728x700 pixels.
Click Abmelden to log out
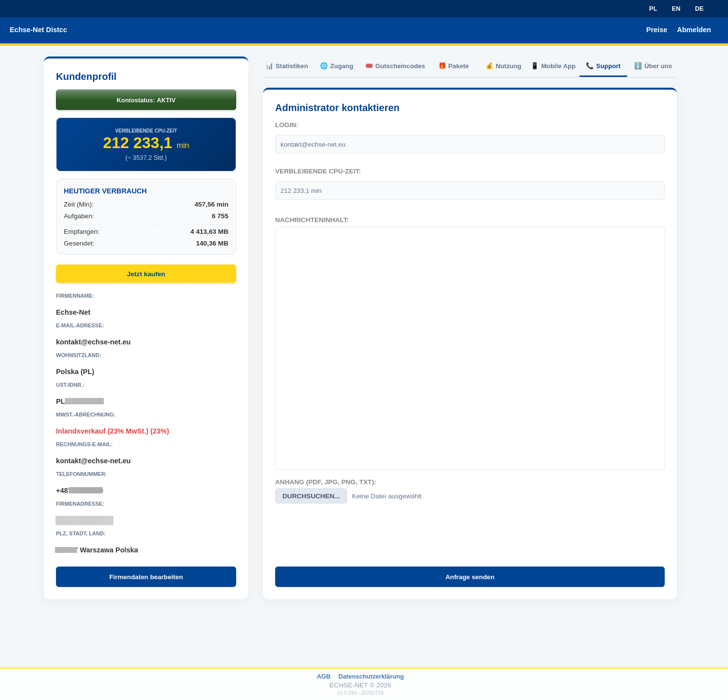(694, 30)
